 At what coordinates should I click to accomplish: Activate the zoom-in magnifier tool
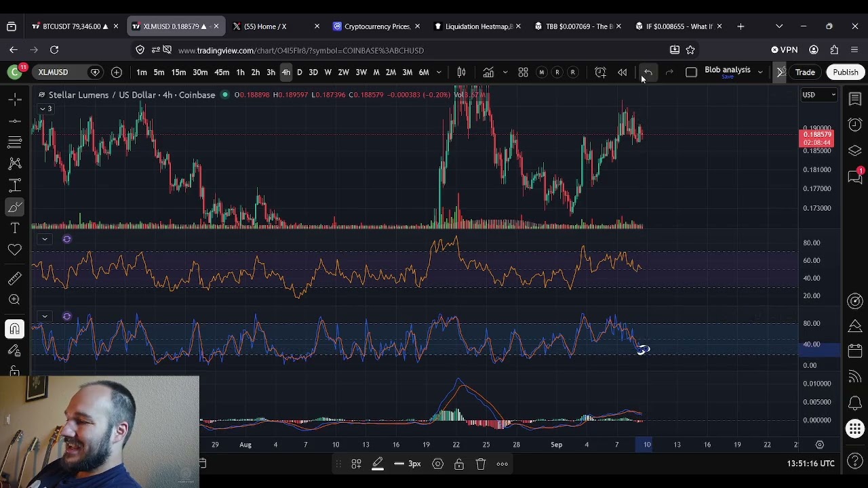(14, 300)
